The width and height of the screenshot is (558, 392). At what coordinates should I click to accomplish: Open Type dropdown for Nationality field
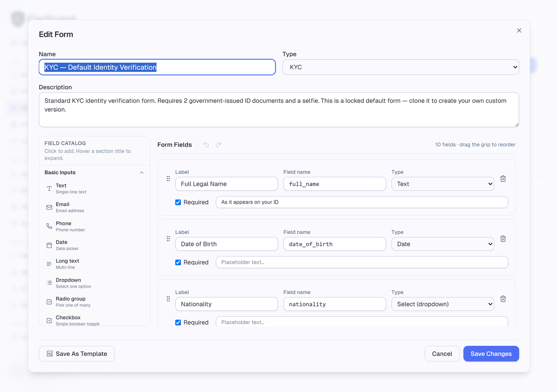coord(442,304)
